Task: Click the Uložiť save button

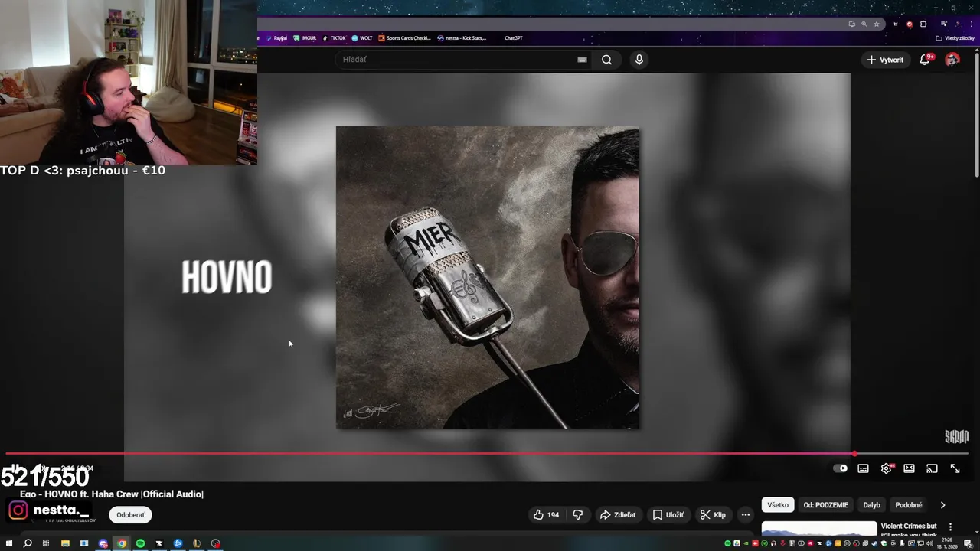Action: [x=668, y=515]
